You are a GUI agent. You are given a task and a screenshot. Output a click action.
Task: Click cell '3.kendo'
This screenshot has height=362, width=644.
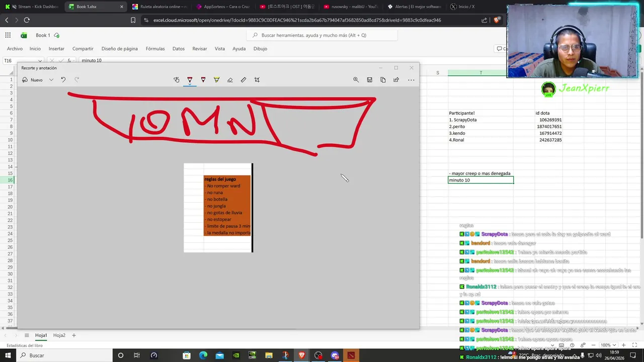pos(480,133)
